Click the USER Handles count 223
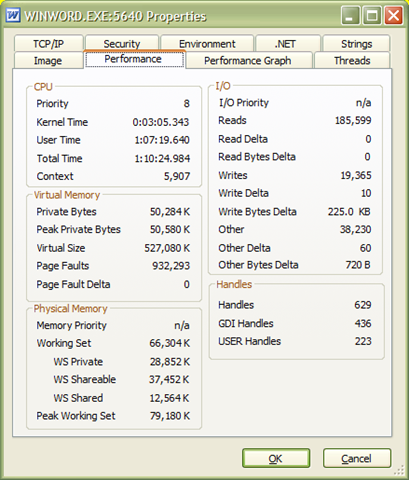Viewport: 409px width, 480px height. click(363, 341)
